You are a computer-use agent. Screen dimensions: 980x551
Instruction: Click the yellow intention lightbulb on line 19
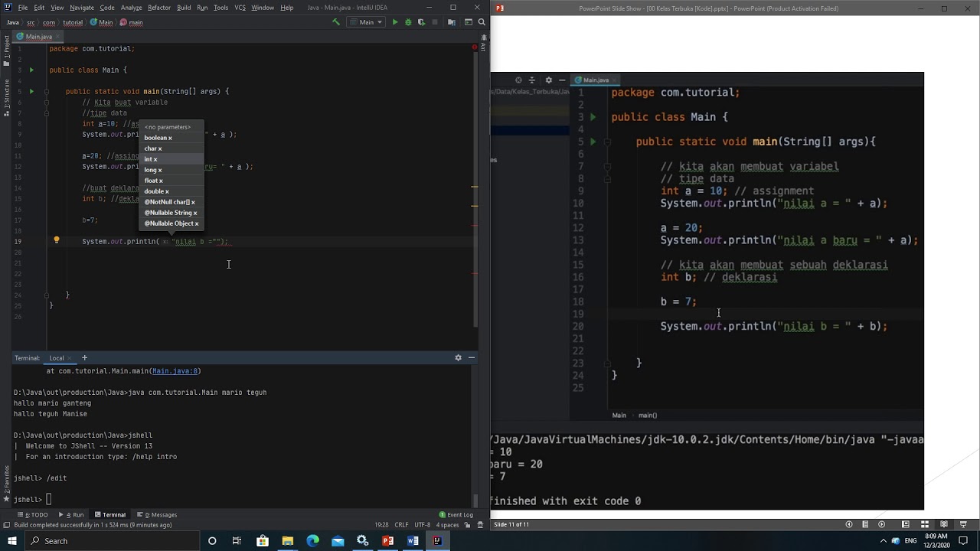click(x=56, y=240)
